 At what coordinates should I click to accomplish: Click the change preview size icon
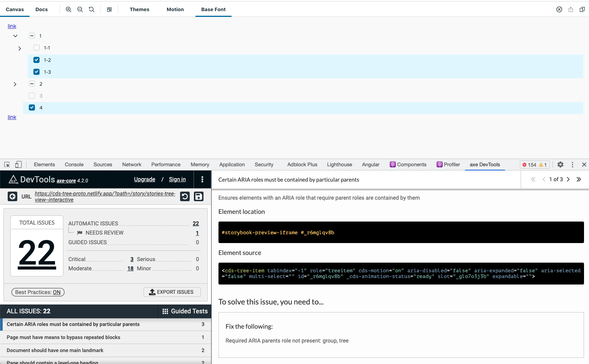tap(109, 9)
